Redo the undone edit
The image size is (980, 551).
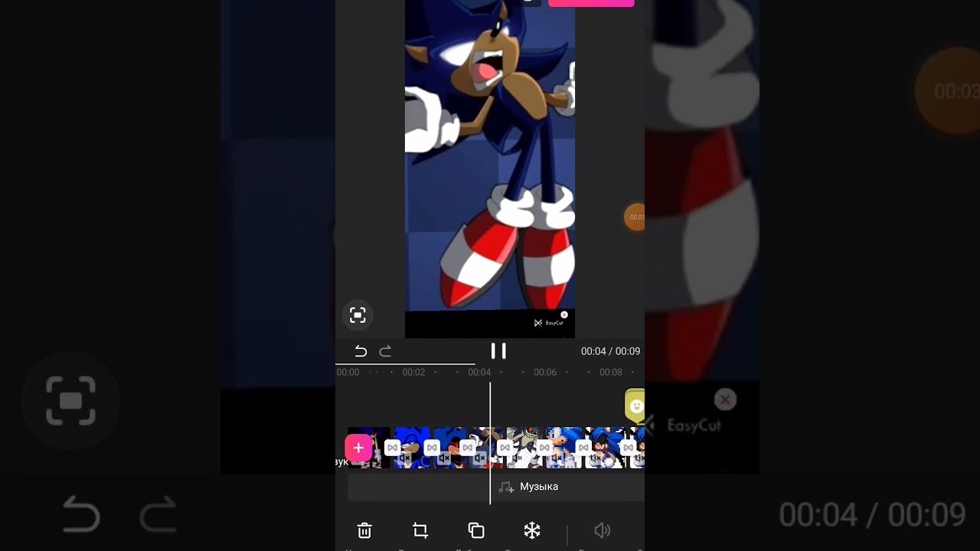point(385,351)
